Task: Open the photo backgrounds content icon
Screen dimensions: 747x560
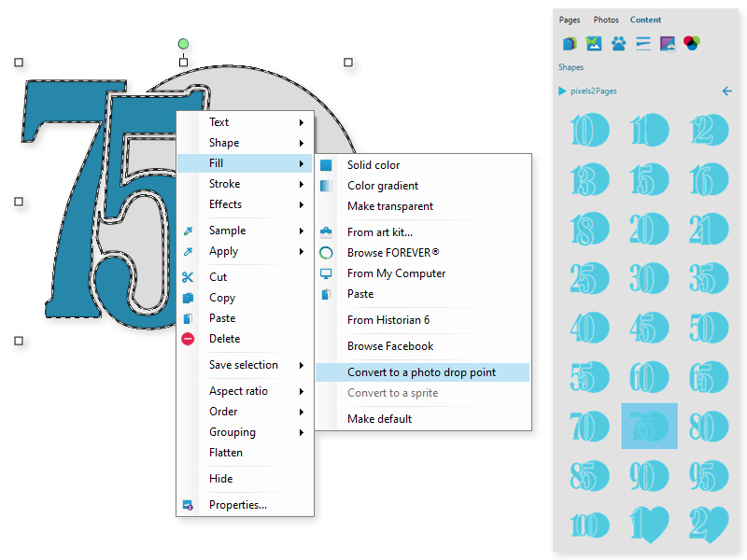Action: 594,44
